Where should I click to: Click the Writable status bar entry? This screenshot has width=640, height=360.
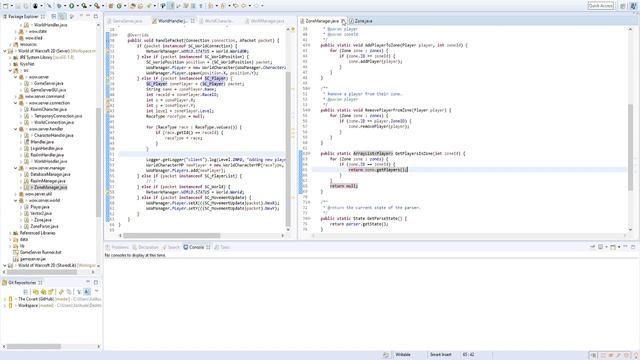coord(402,355)
